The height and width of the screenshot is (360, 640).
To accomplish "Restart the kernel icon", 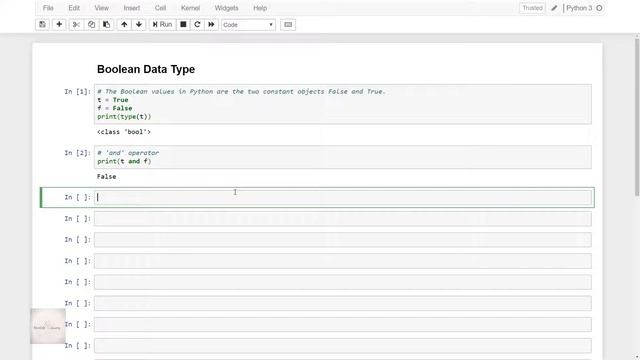I will 197,24.
